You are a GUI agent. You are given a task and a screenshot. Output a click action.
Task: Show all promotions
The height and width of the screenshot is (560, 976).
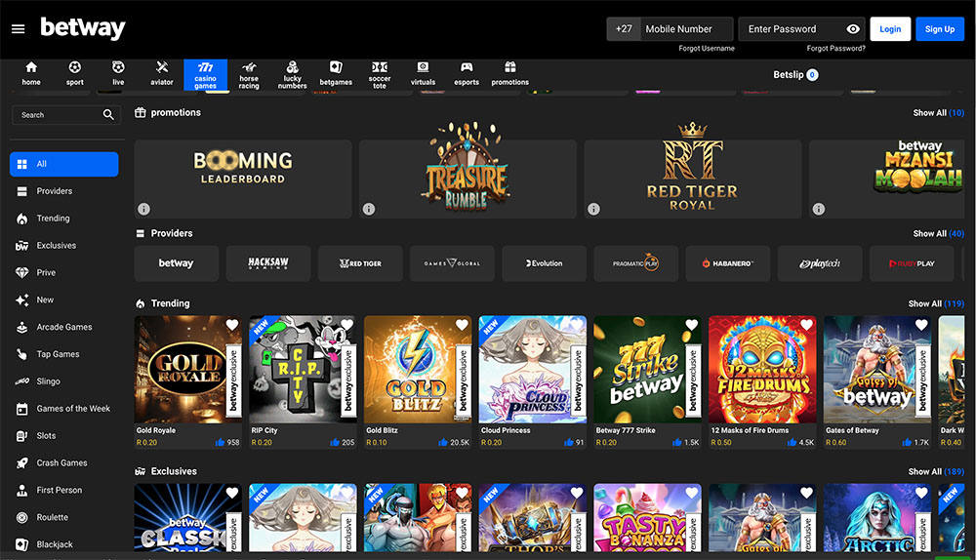[x=938, y=112]
